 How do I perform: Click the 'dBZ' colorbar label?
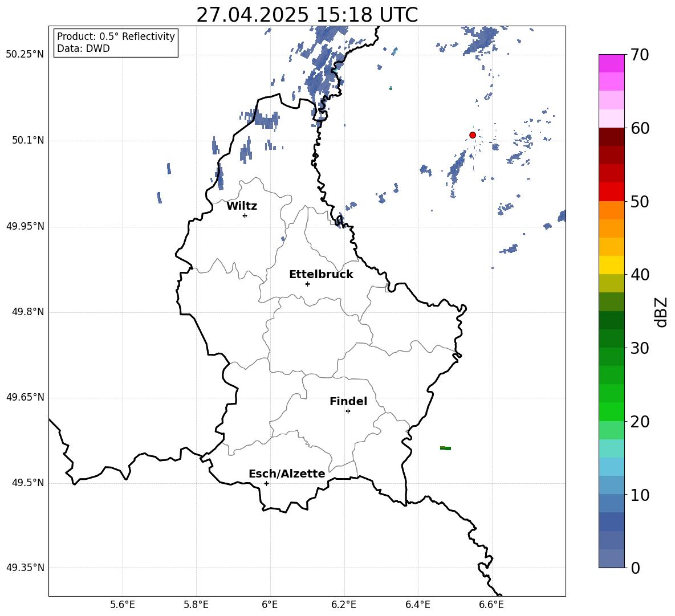tap(661, 312)
